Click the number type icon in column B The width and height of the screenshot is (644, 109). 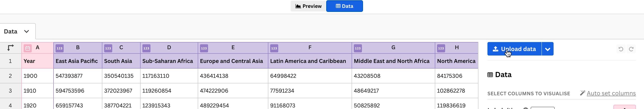point(60,48)
